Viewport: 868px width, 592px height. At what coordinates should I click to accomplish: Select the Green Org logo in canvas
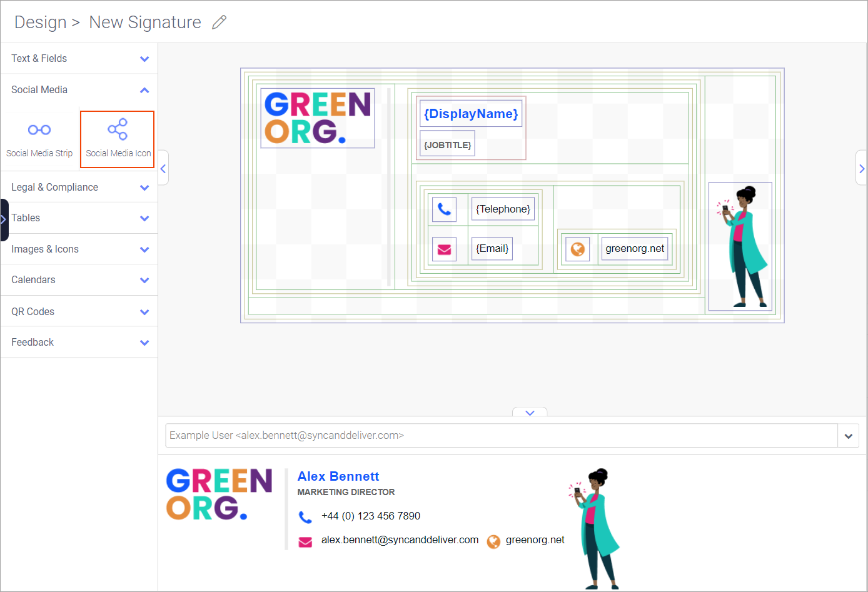pyautogui.click(x=318, y=118)
